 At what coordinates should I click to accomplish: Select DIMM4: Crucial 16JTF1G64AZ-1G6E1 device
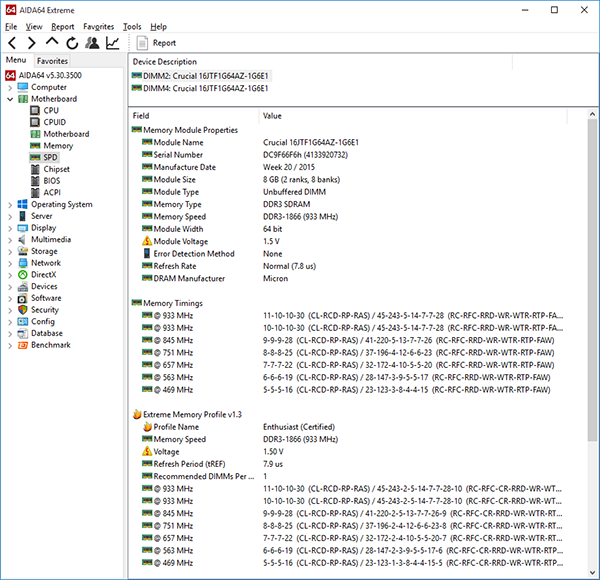pyautogui.click(x=200, y=88)
